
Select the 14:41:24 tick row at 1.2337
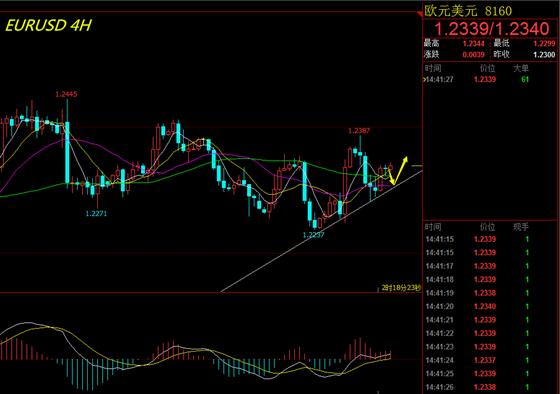477,360
